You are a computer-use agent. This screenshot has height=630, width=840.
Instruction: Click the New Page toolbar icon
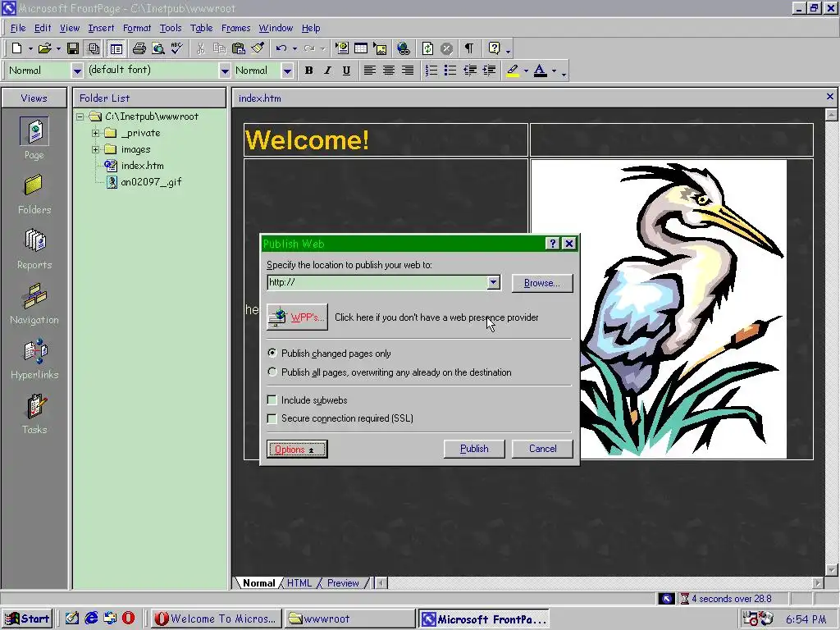16,48
